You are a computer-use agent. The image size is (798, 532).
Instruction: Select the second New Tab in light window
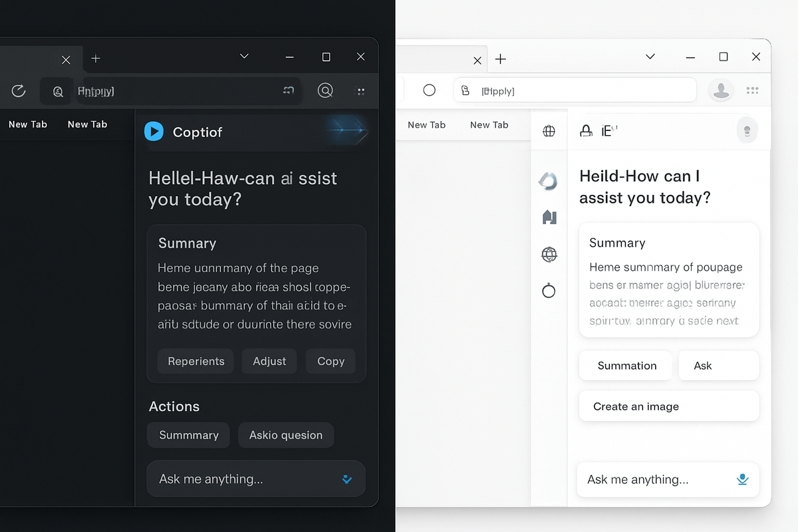(489, 125)
